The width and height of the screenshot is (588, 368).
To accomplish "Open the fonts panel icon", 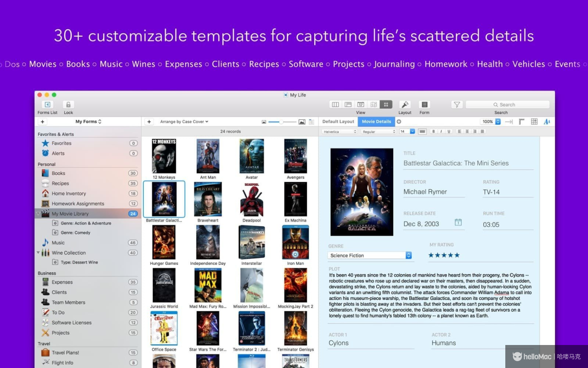I will point(547,121).
